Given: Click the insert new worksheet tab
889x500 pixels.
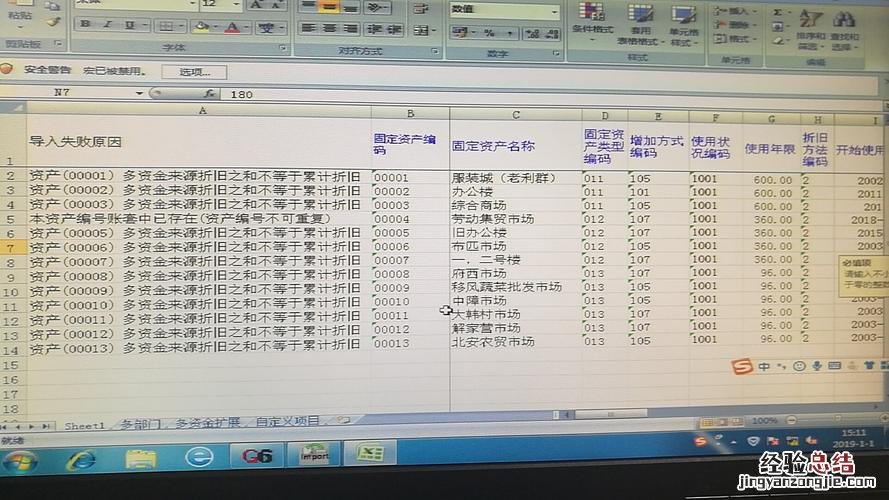Looking at the screenshot, I should click(x=344, y=420).
